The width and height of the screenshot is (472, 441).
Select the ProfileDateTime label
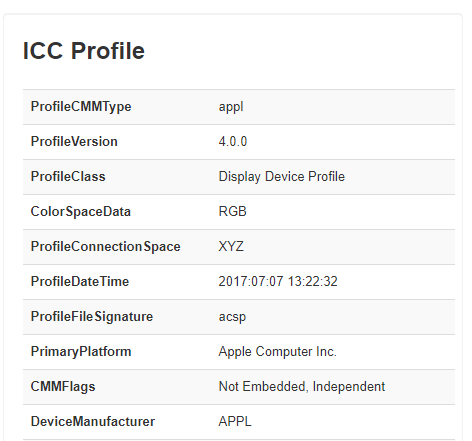point(80,282)
